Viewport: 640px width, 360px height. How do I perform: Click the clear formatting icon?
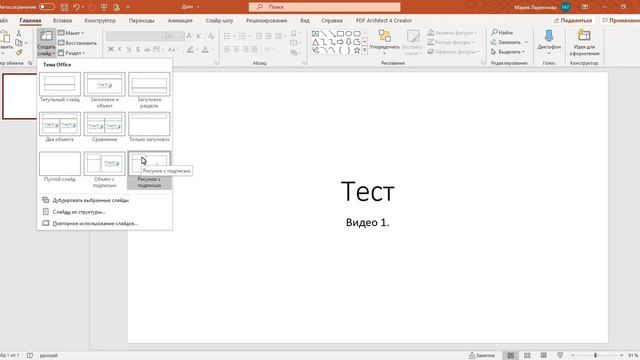211,36
